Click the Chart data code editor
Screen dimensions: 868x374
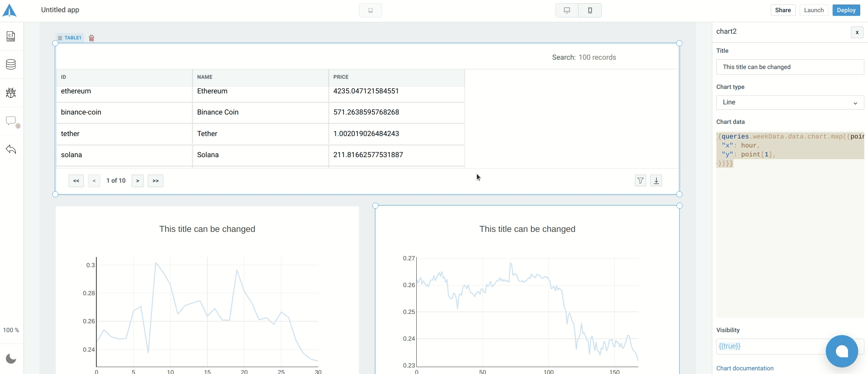pos(790,225)
